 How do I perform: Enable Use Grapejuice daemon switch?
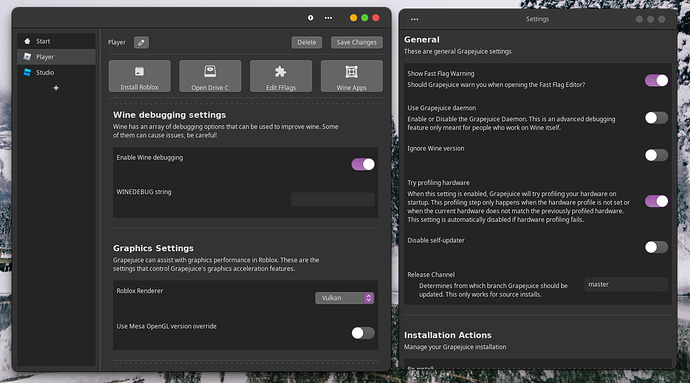656,118
